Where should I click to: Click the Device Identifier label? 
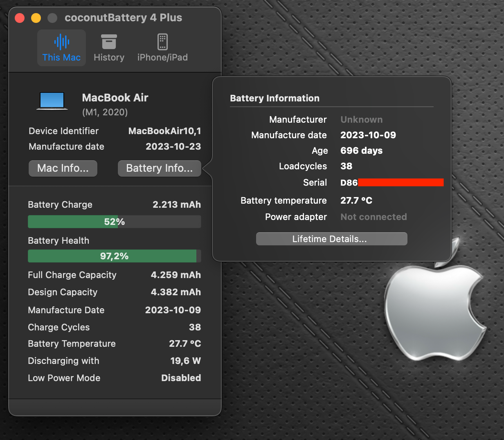(64, 131)
